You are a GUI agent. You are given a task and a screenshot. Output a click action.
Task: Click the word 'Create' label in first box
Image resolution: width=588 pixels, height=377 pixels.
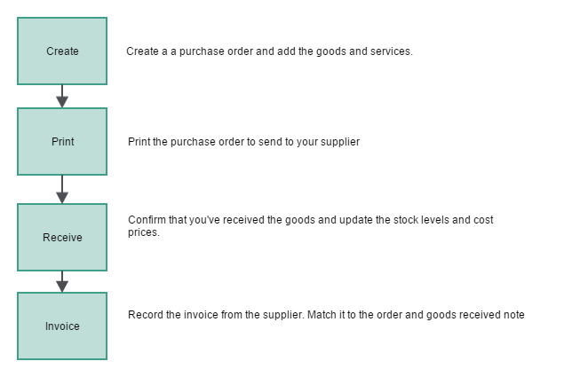(x=62, y=51)
